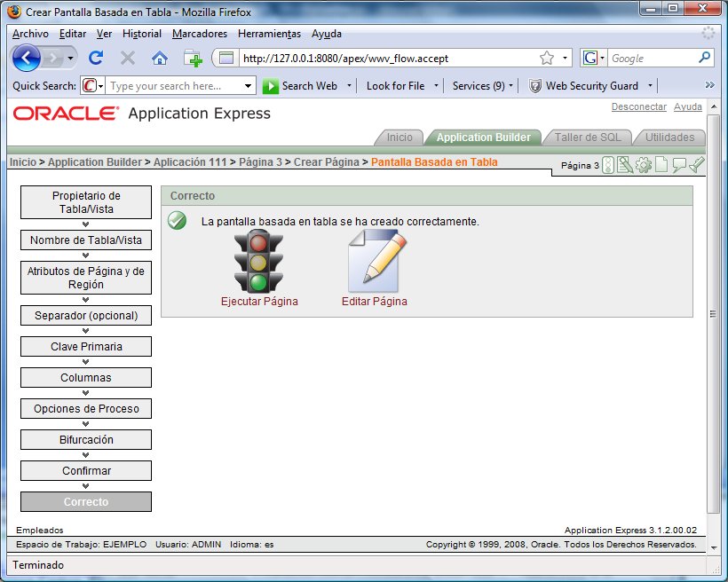Open the Editar menu
Screen dimensions: 728x582
(73, 34)
